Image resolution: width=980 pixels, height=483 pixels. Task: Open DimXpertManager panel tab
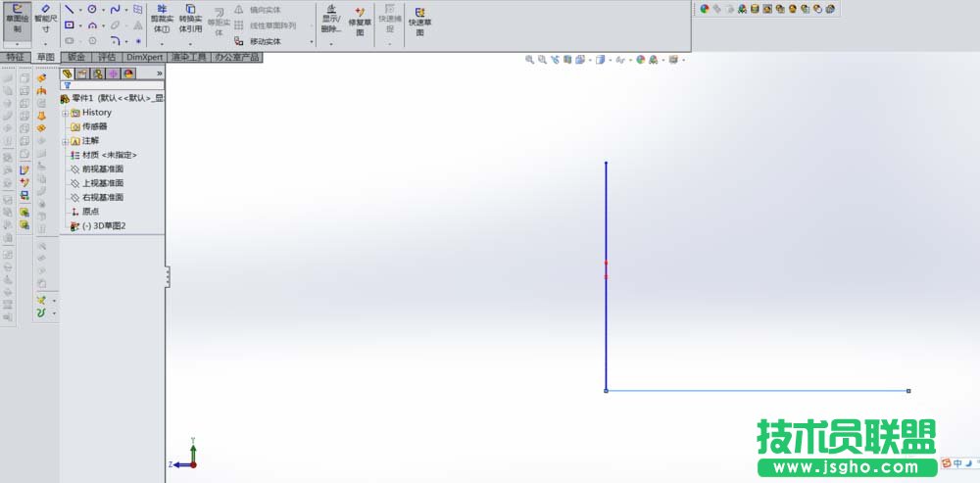(x=113, y=73)
